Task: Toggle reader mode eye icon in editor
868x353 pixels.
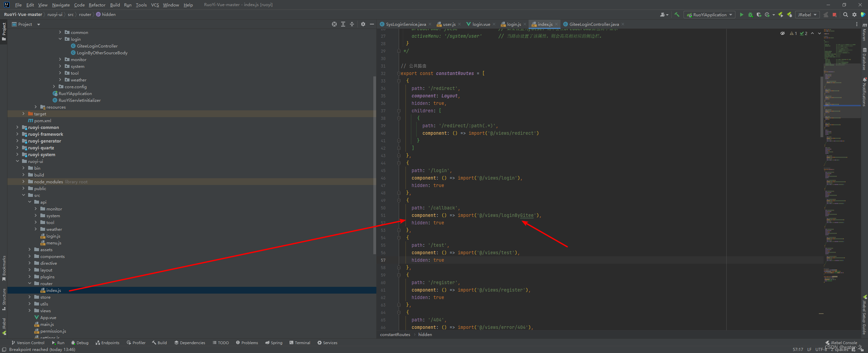Action: click(x=783, y=33)
